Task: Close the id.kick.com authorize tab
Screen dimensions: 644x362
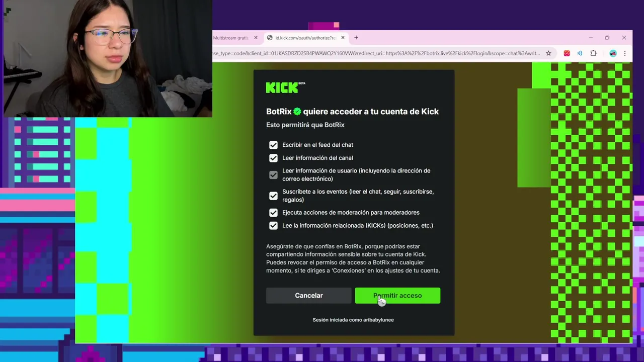Action: point(343,38)
